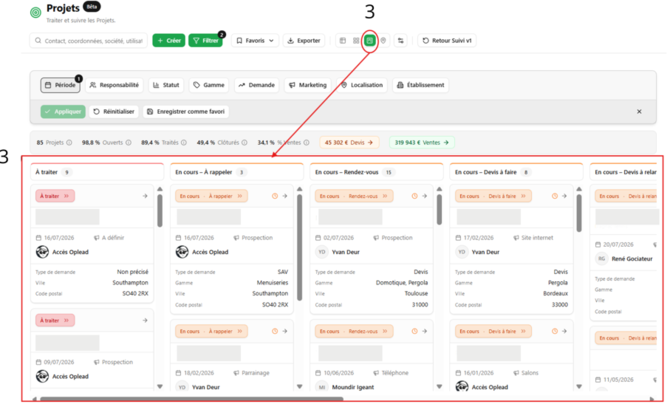Open status badge on À traiter card 16/07/2026
670x404 pixels.
(x=55, y=196)
